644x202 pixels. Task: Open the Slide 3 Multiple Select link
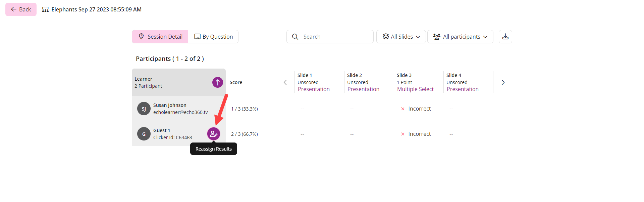415,89
